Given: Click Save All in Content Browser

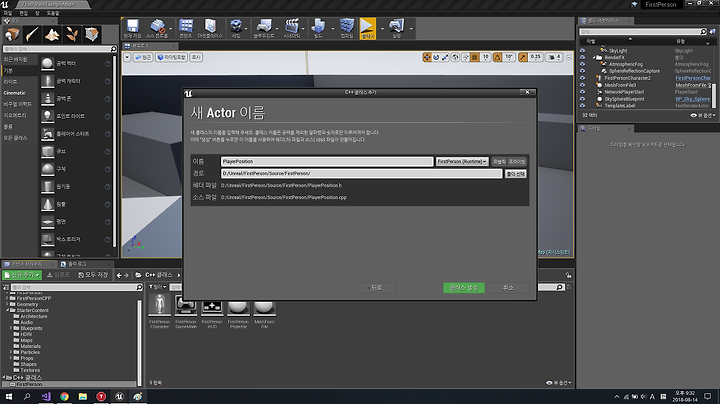Looking at the screenshot, I should click(x=93, y=275).
